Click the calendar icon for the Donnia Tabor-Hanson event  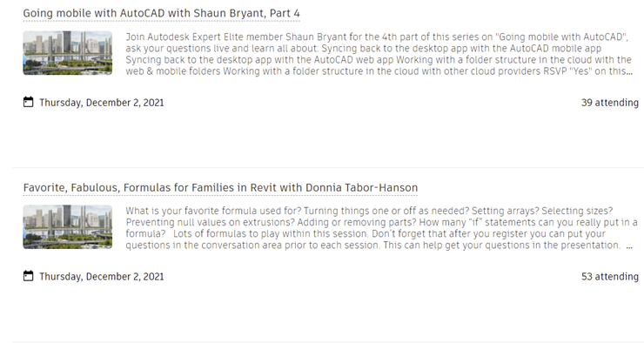[x=28, y=276]
